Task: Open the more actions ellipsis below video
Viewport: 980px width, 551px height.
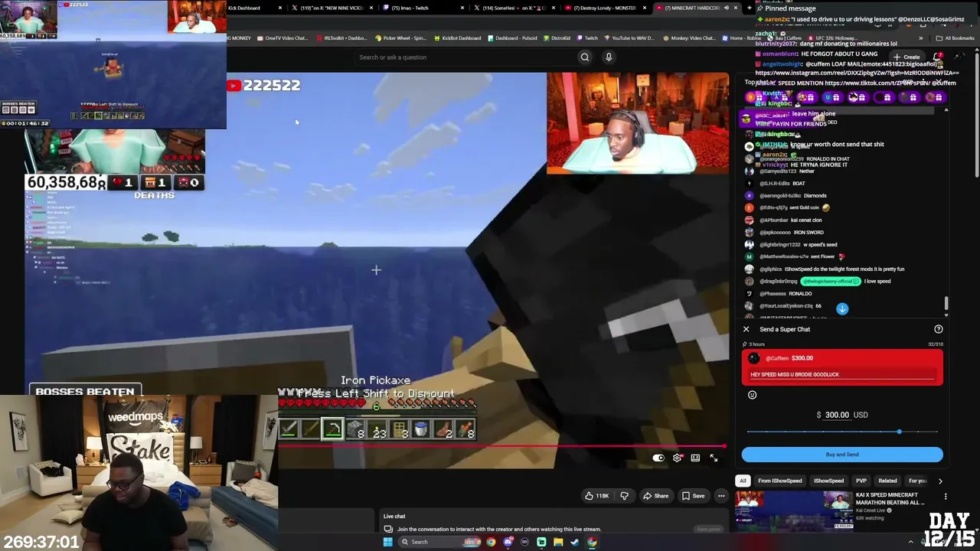Action: pyautogui.click(x=721, y=496)
